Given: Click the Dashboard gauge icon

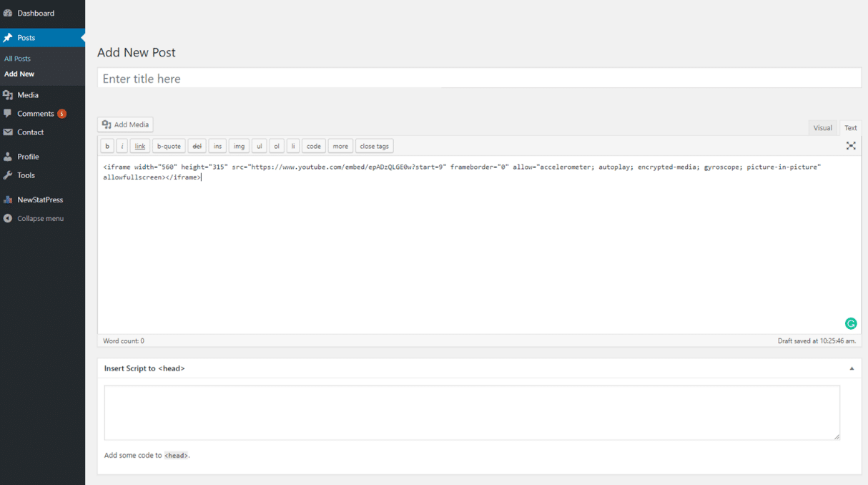Looking at the screenshot, I should click(x=8, y=13).
